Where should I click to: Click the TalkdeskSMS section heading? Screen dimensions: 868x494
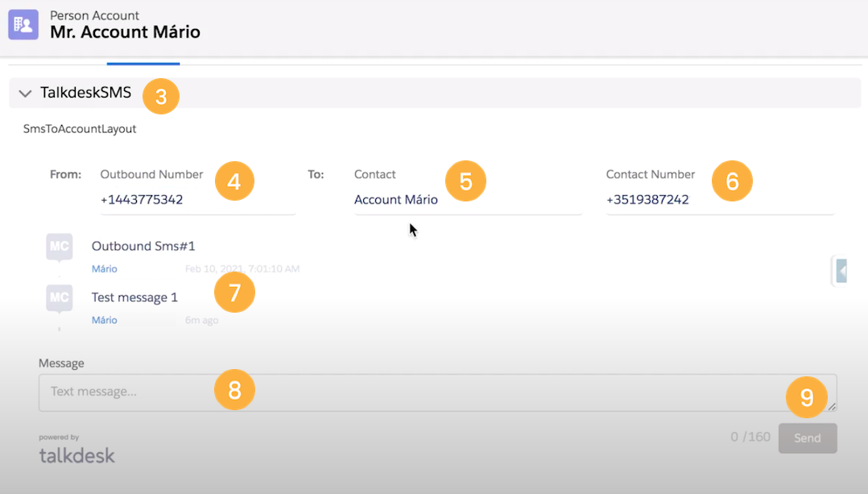(86, 93)
